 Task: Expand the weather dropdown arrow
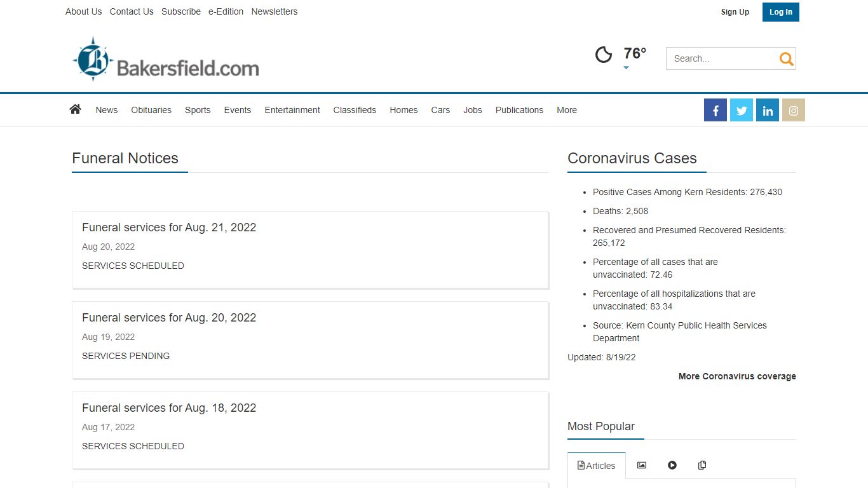(626, 67)
